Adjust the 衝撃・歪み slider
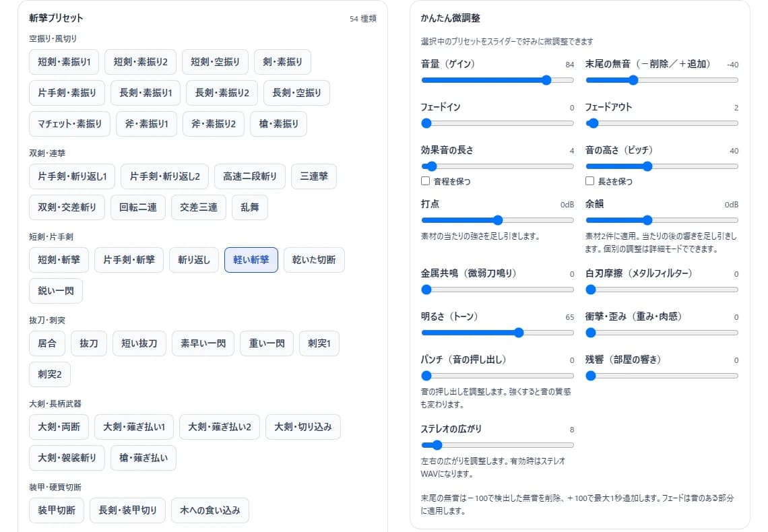The image size is (768, 532). (x=662, y=333)
